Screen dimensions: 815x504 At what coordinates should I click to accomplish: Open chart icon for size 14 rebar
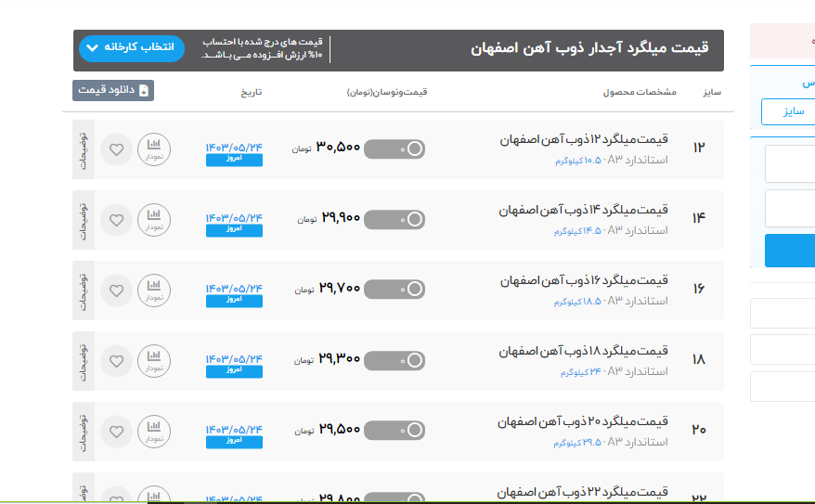153,219
